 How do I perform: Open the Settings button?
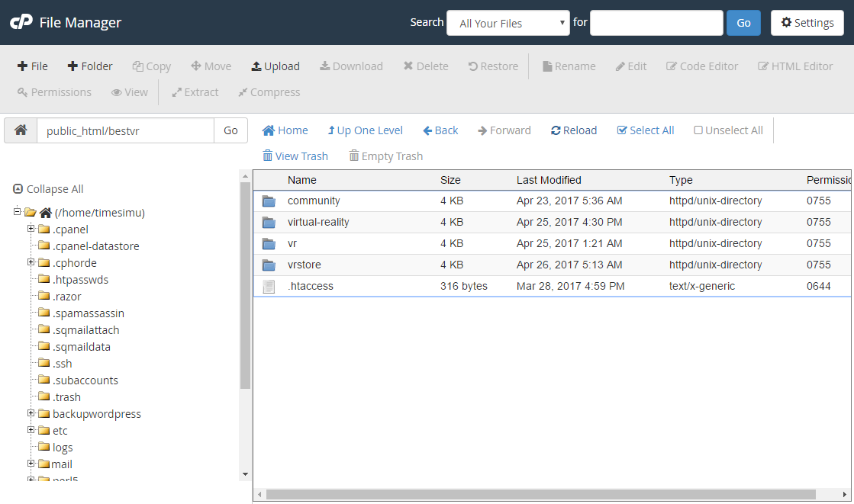click(807, 23)
